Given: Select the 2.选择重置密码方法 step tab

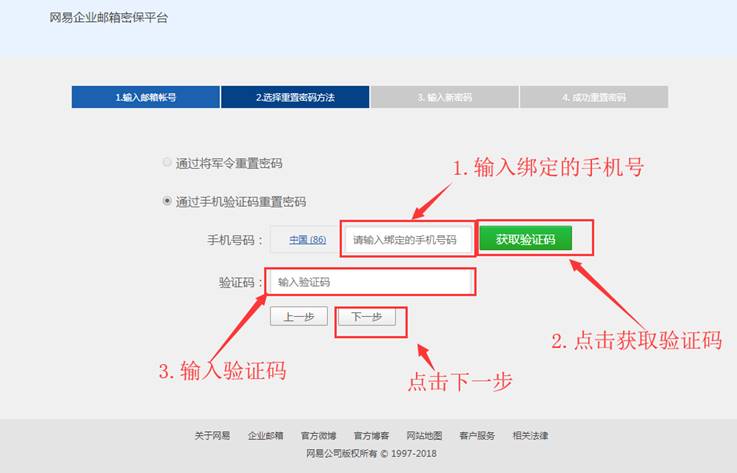Looking at the screenshot, I should tap(295, 97).
